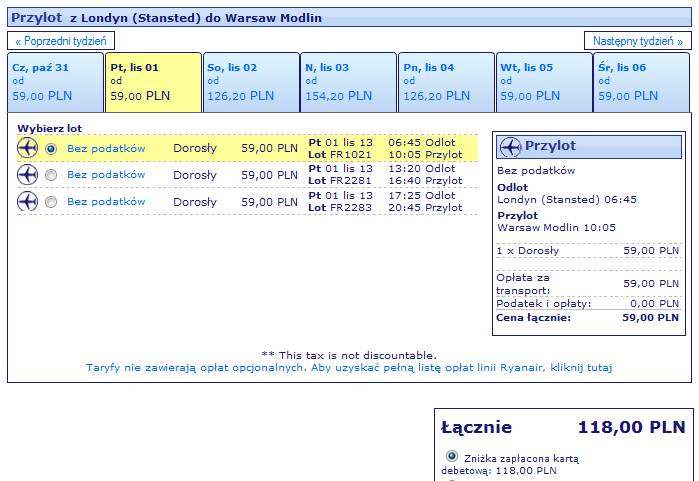The height and width of the screenshot is (481, 699).
Task: Switch to N, lis 03 date tab
Action: click(349, 82)
